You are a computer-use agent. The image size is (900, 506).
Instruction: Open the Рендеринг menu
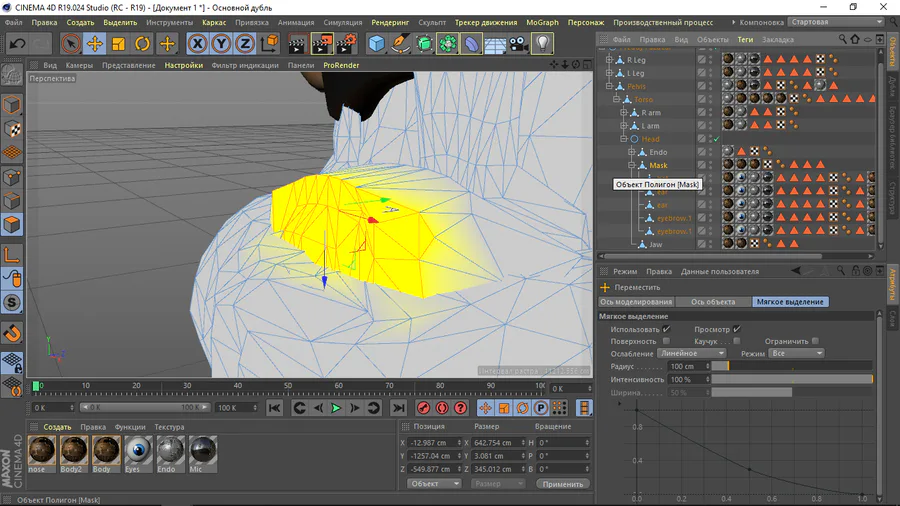tap(390, 22)
